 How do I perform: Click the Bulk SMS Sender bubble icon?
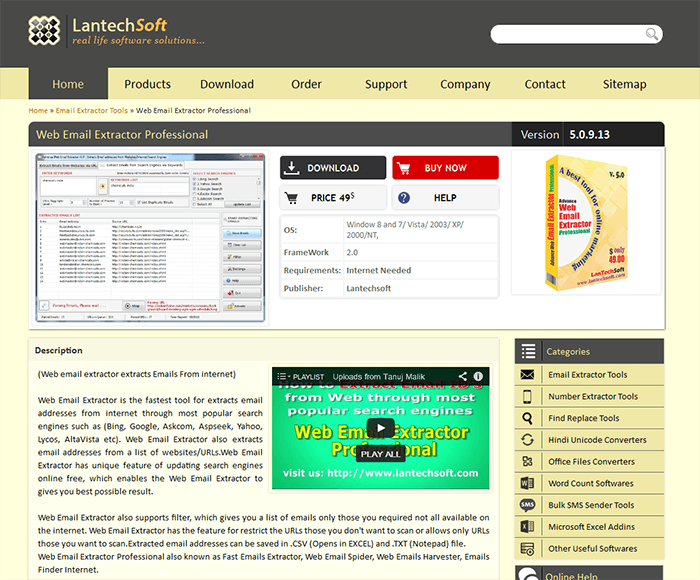pyautogui.click(x=527, y=505)
